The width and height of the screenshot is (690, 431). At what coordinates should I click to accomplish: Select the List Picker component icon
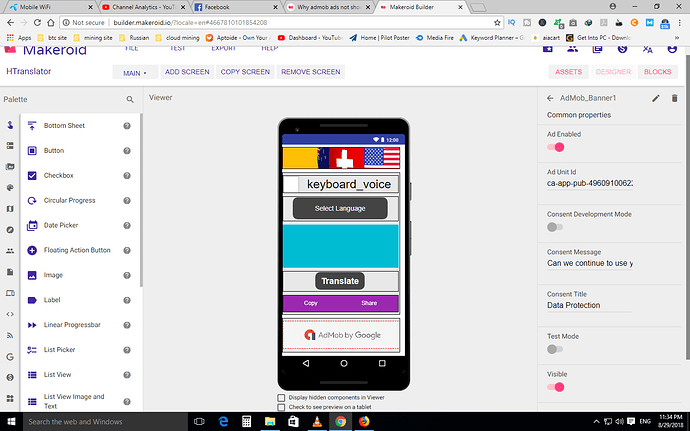pos(32,350)
